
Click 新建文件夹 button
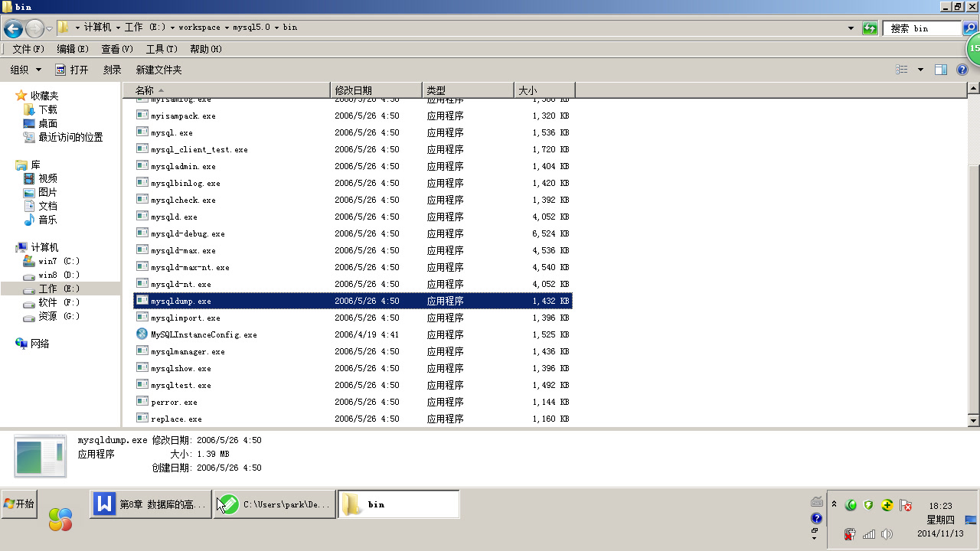pyautogui.click(x=159, y=70)
